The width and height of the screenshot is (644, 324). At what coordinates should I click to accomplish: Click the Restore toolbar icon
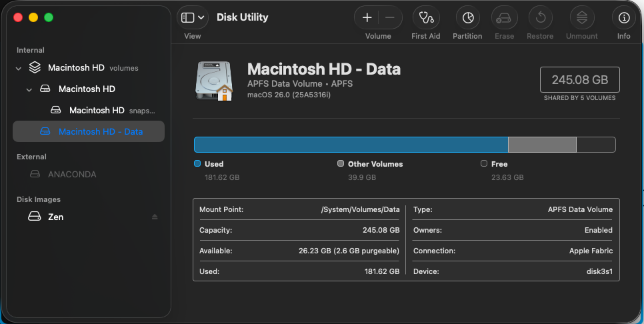tap(540, 18)
